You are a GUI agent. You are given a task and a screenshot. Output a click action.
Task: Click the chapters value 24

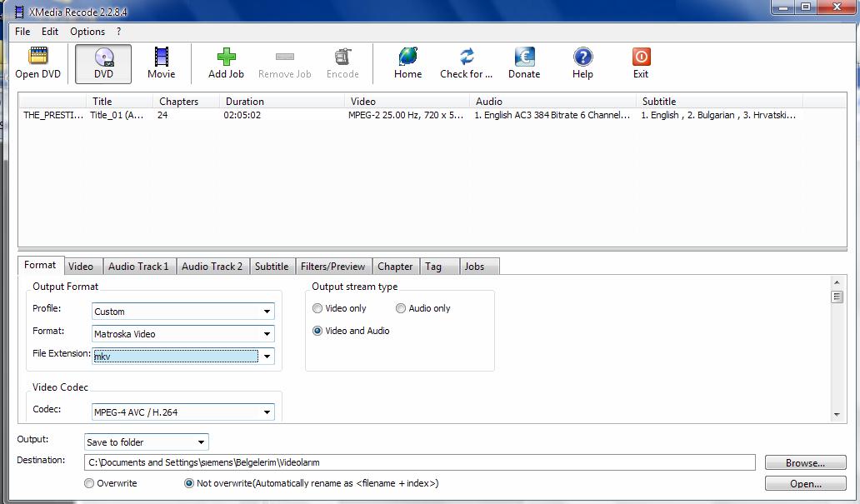pos(162,115)
